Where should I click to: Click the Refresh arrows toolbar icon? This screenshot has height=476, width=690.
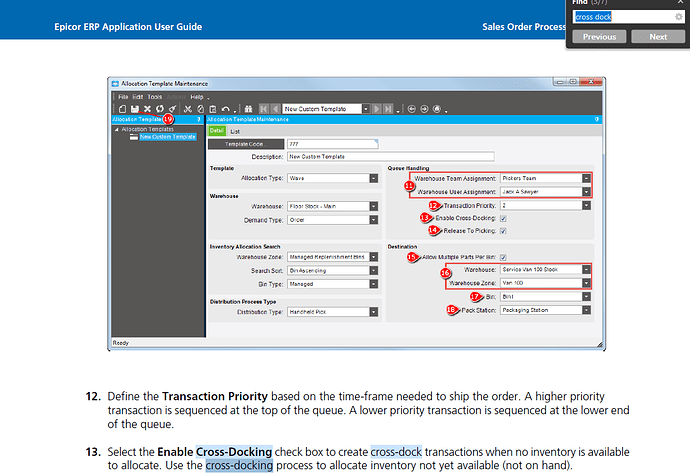pos(160,109)
